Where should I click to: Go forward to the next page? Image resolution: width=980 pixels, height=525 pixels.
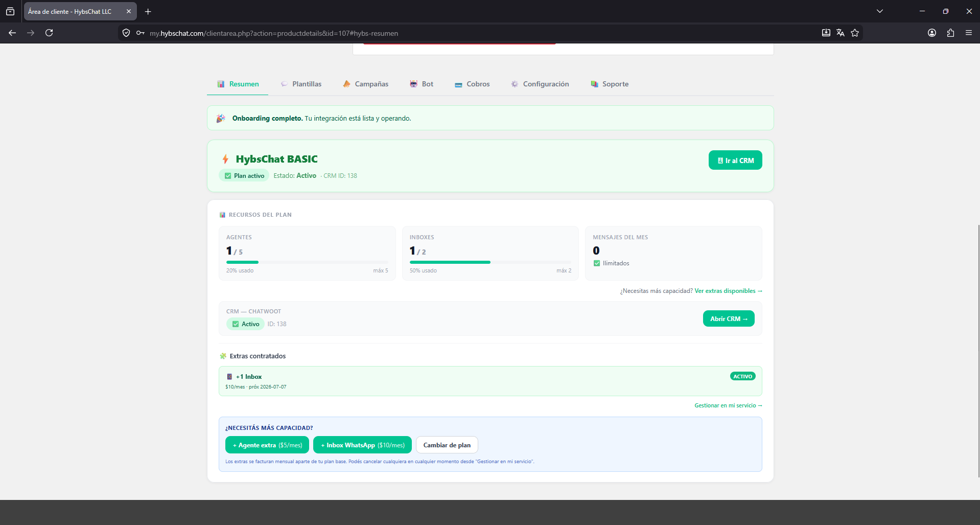31,33
